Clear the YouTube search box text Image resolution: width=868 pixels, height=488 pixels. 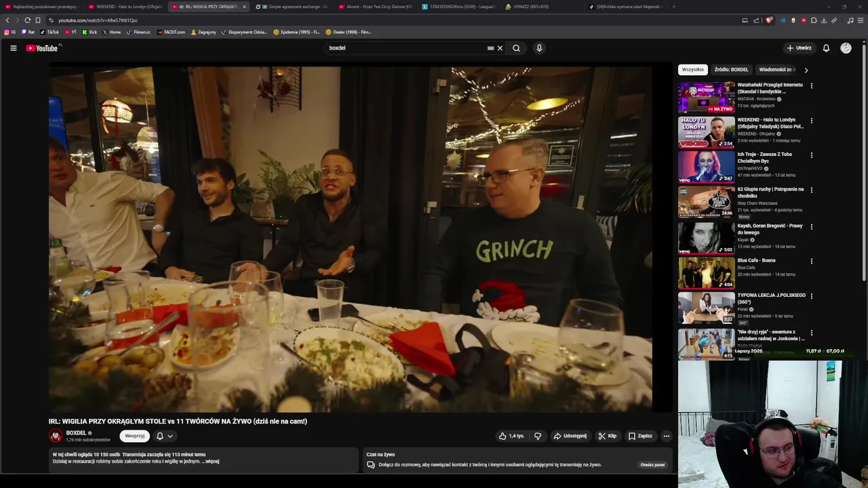tap(500, 48)
